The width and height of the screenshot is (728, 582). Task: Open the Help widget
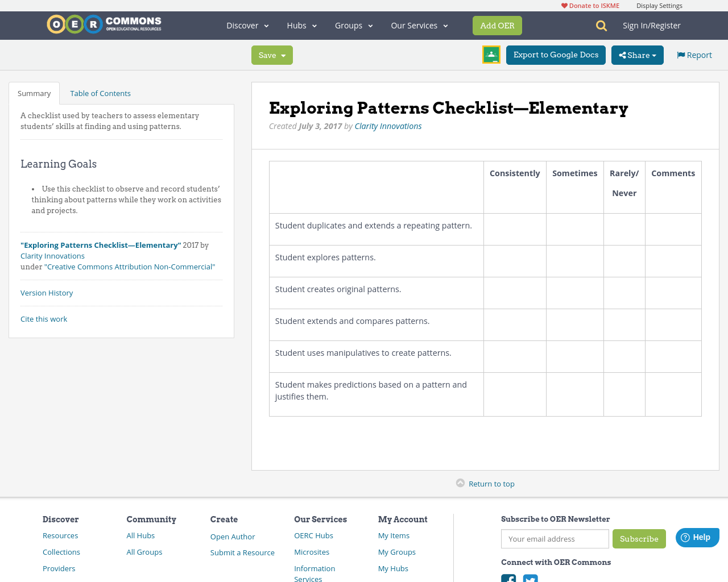point(697,537)
